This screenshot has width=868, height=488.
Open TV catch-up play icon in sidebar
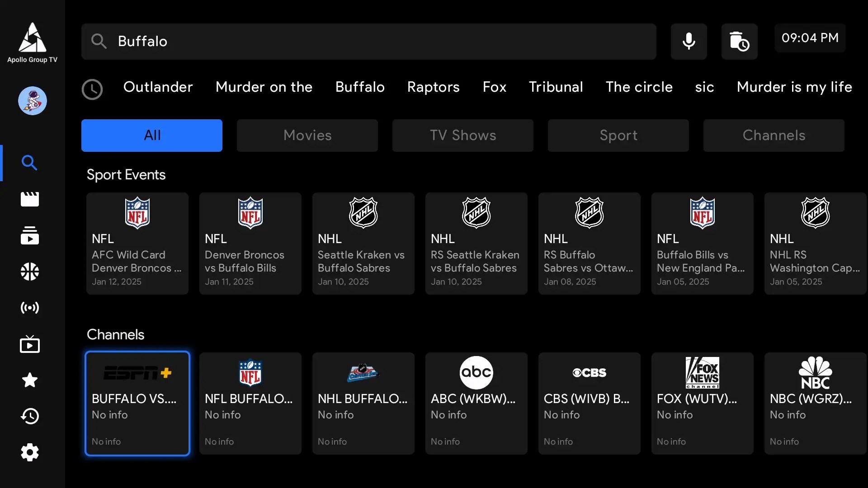[30, 344]
